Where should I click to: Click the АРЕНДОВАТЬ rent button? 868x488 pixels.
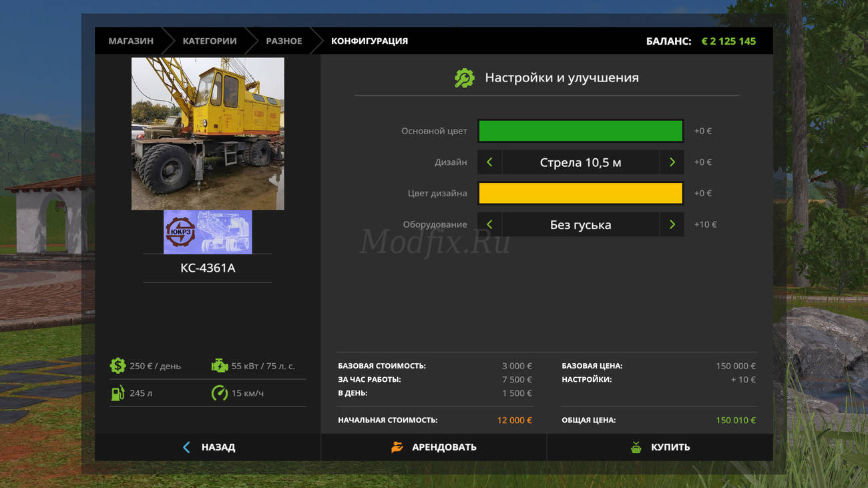click(x=434, y=447)
